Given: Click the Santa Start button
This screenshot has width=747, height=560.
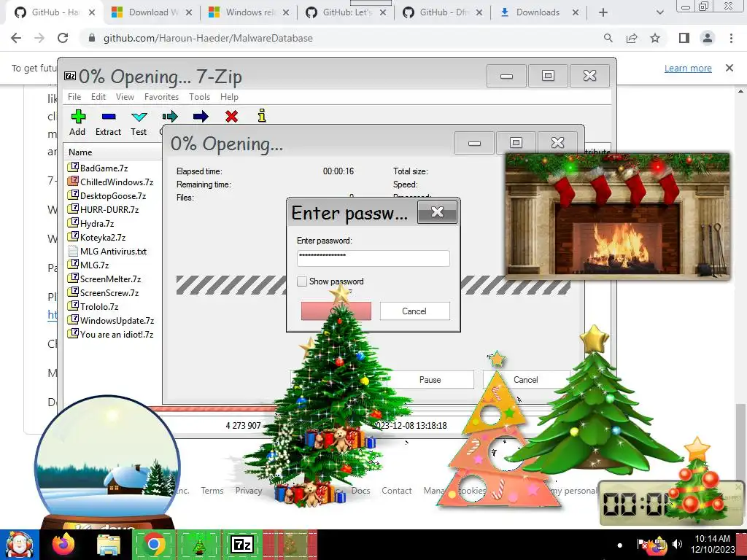Looking at the screenshot, I should [x=19, y=545].
